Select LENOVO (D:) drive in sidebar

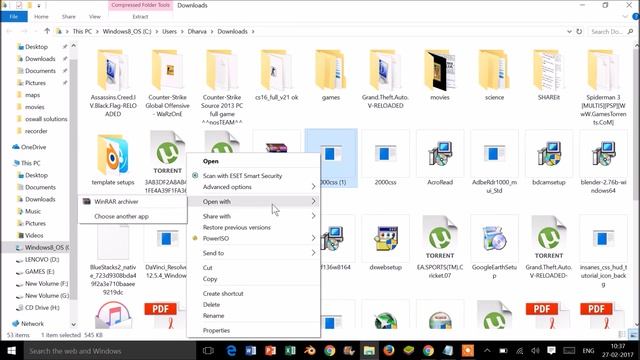pyautogui.click(x=42, y=259)
